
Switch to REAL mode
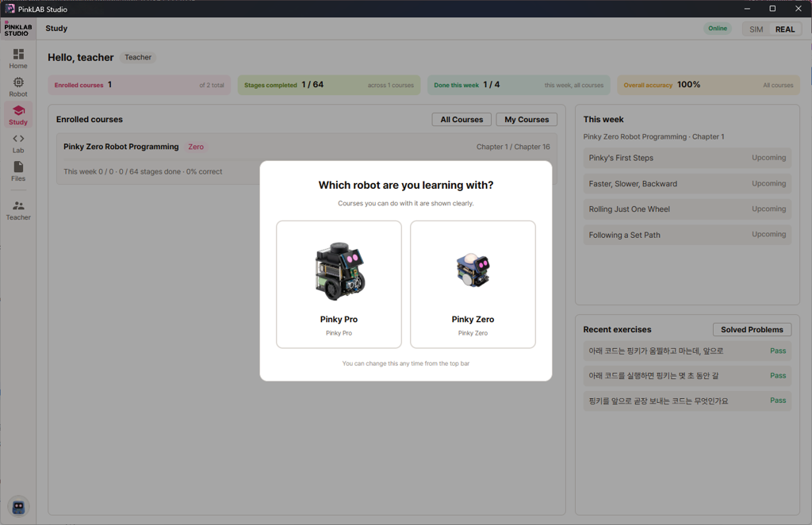click(x=784, y=29)
